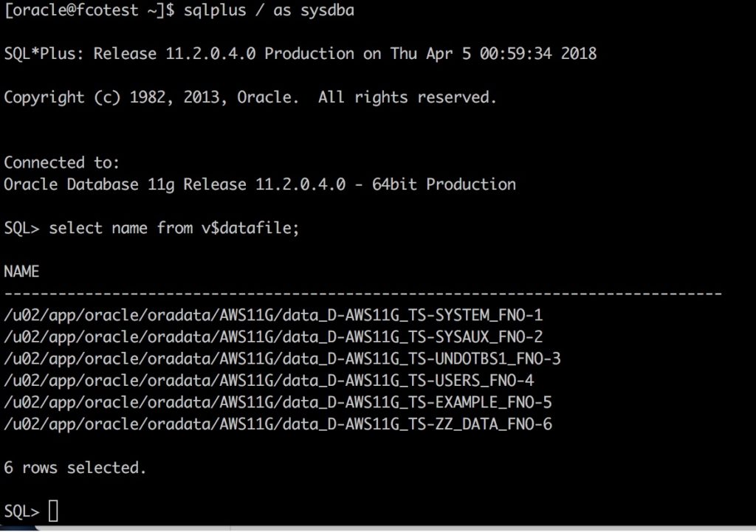Click the NAME column header
The height and width of the screenshot is (532, 756).
[x=21, y=272]
